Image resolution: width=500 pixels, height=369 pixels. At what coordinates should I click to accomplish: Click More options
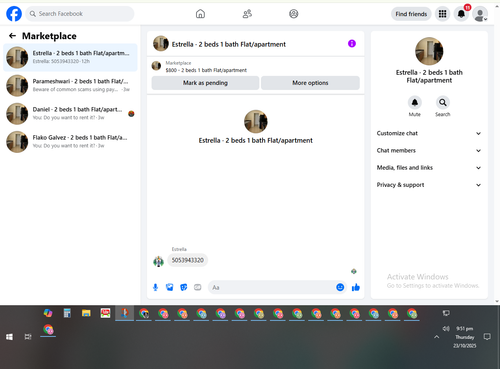pos(310,83)
